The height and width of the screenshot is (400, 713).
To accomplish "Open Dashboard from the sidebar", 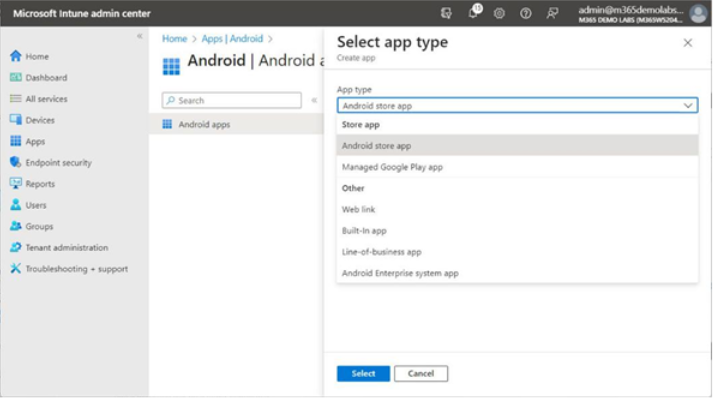I will click(x=38, y=78).
